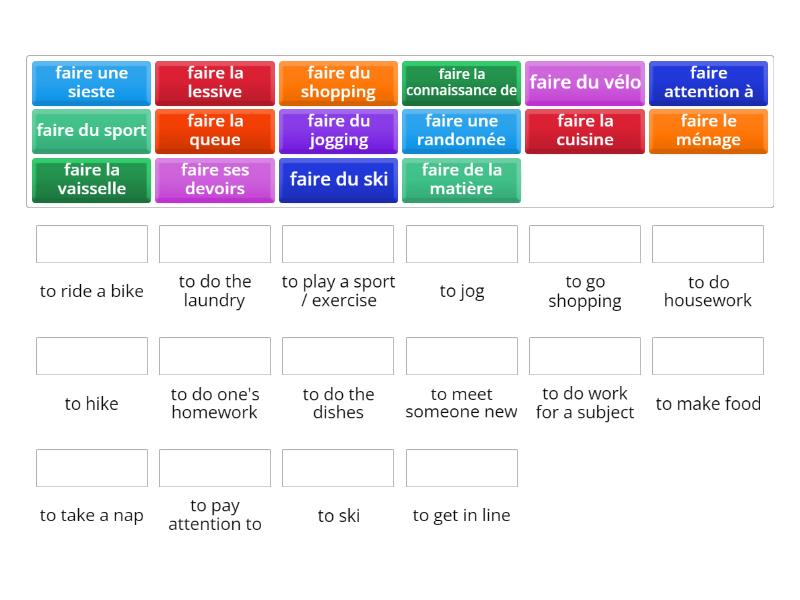This screenshot has height=600, width=800.
Task: Select the "faire la lessive" tile
Action: pyautogui.click(x=214, y=83)
